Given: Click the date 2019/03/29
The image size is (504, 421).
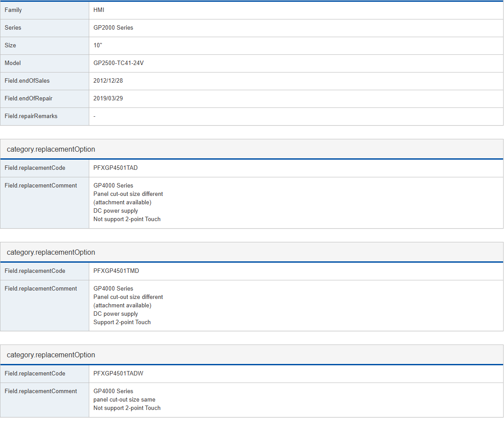Looking at the screenshot, I should pyautogui.click(x=108, y=99).
